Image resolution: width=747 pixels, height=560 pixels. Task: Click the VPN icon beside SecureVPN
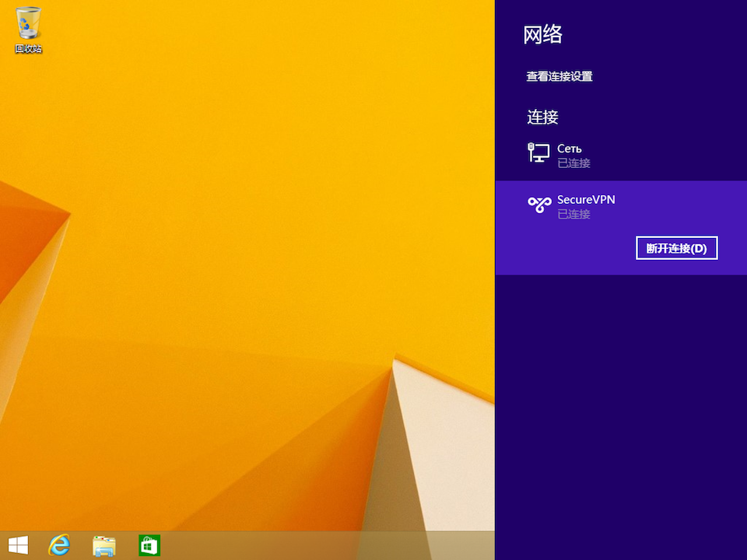click(x=539, y=205)
